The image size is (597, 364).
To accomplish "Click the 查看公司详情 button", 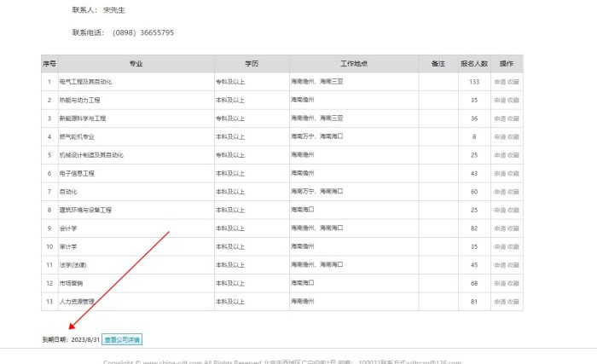I will (122, 339).
